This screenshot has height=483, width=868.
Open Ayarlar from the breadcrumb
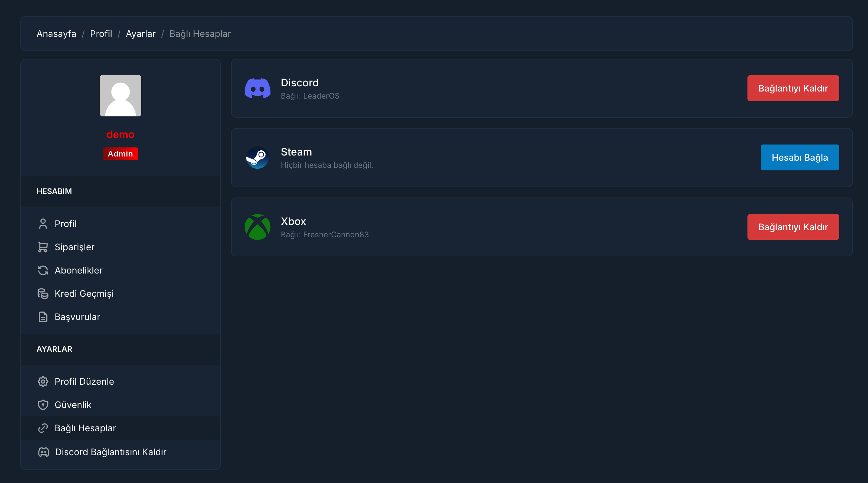141,34
